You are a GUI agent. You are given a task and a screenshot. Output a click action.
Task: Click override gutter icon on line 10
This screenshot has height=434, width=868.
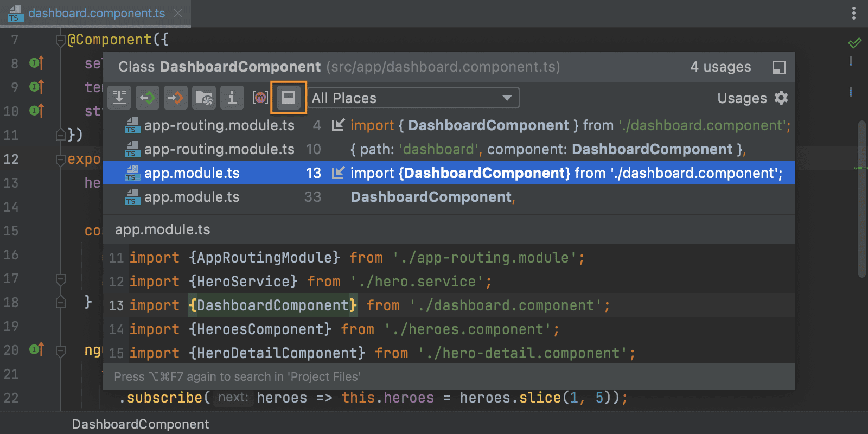pos(36,111)
